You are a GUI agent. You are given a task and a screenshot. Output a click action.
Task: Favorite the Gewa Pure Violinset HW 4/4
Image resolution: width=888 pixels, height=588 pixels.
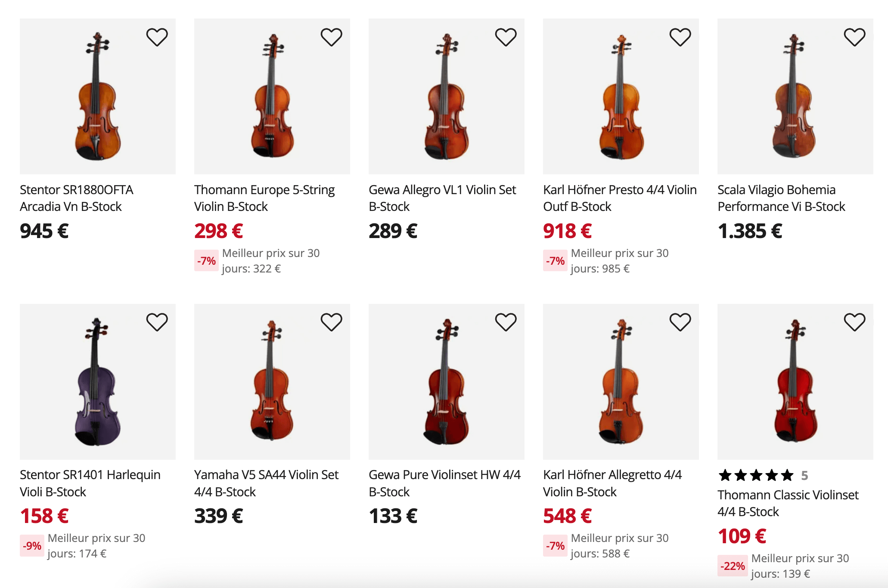(506, 321)
